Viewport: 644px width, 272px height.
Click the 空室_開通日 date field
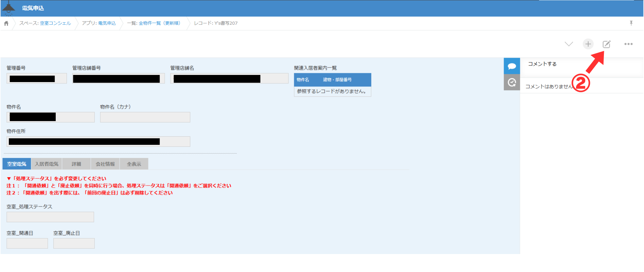tap(27, 244)
